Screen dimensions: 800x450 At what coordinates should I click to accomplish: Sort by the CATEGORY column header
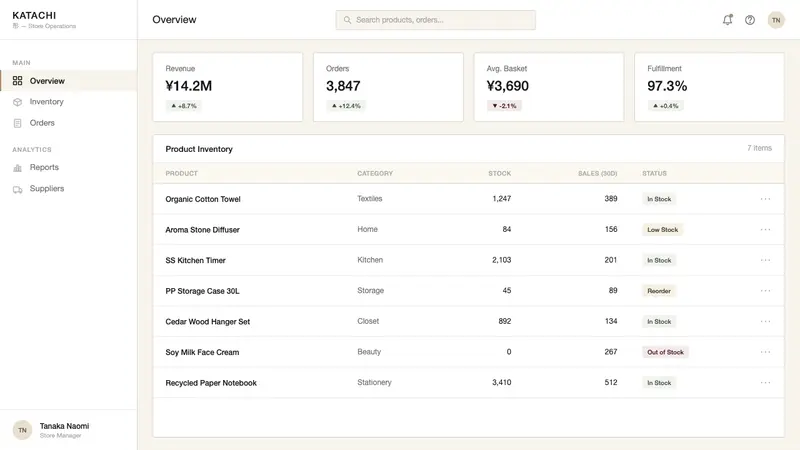375,173
